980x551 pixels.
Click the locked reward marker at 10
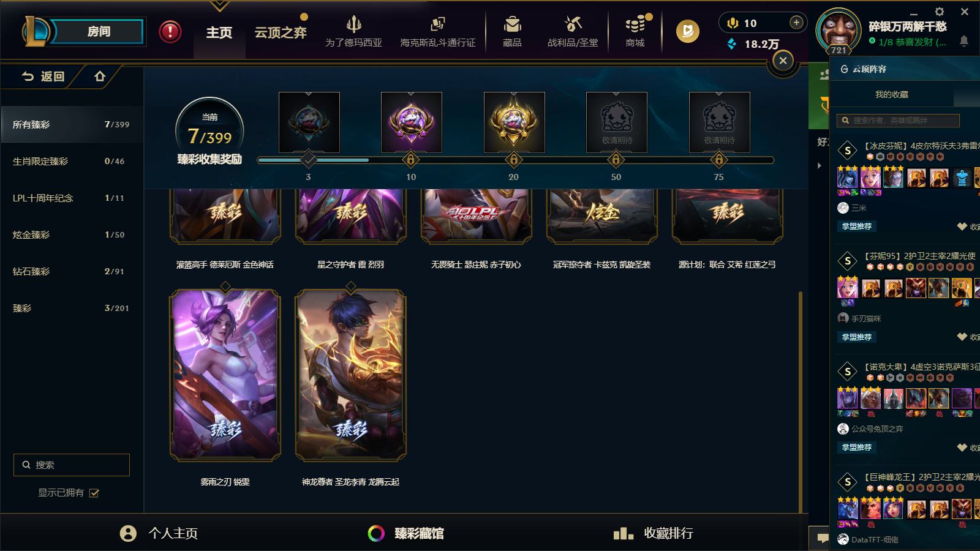pos(411,160)
